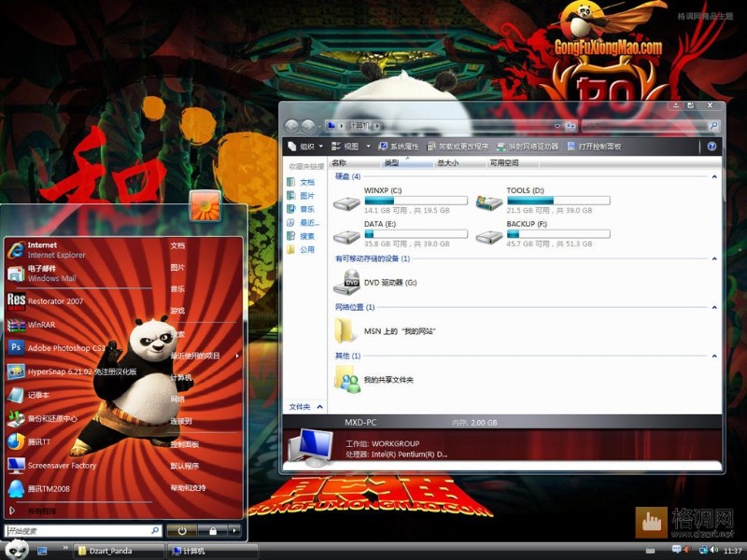
Task: Open 默认程序 in the Start menu
Action: pos(184,466)
